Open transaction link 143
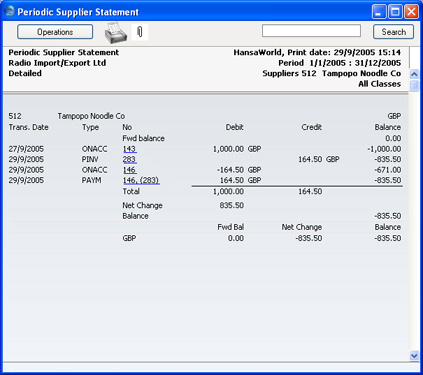 point(129,149)
